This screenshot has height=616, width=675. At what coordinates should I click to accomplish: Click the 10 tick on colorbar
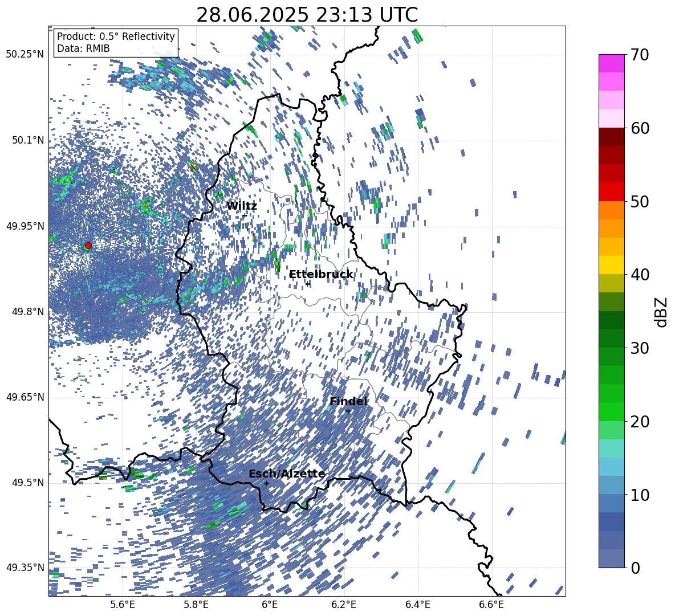(640, 495)
